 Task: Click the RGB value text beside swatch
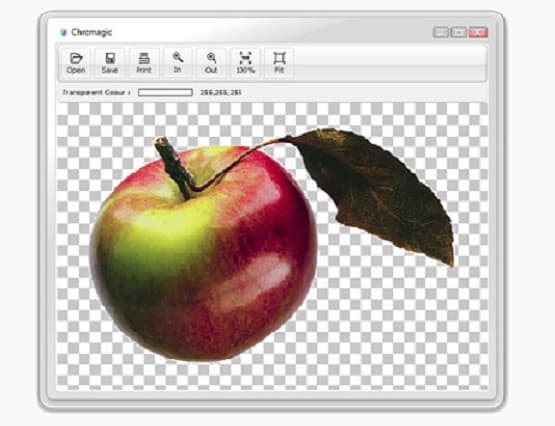221,92
